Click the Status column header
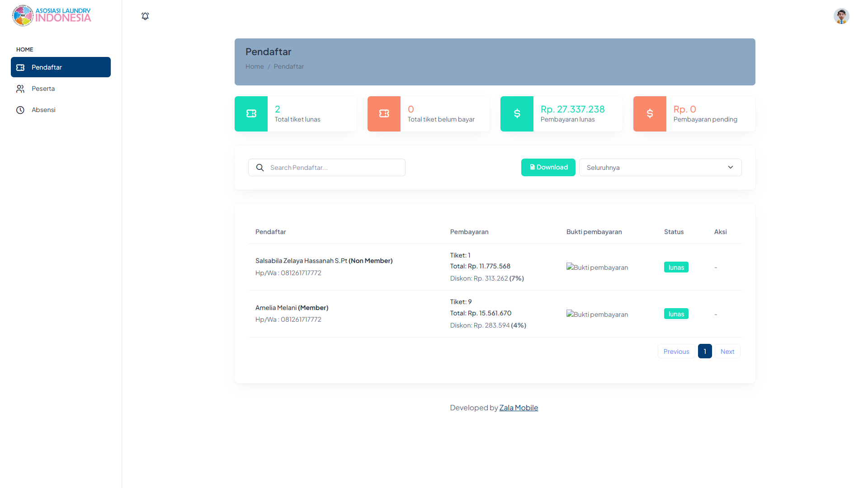Screen dimensions: 868x488 [x=674, y=232]
